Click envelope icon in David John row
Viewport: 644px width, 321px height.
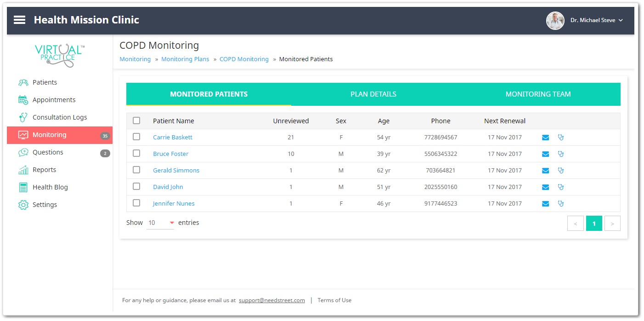(545, 187)
